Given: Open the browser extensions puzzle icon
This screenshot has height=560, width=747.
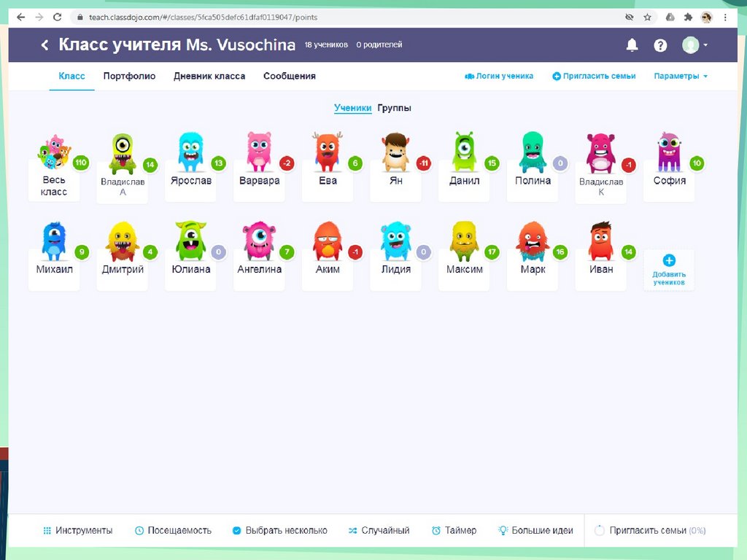Looking at the screenshot, I should [688, 17].
